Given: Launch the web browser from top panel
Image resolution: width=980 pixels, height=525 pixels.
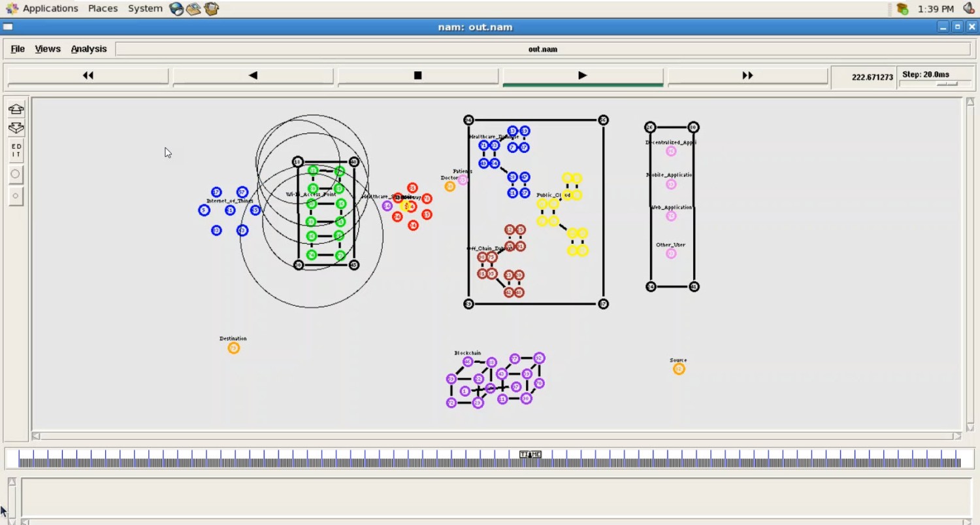Looking at the screenshot, I should [x=176, y=8].
